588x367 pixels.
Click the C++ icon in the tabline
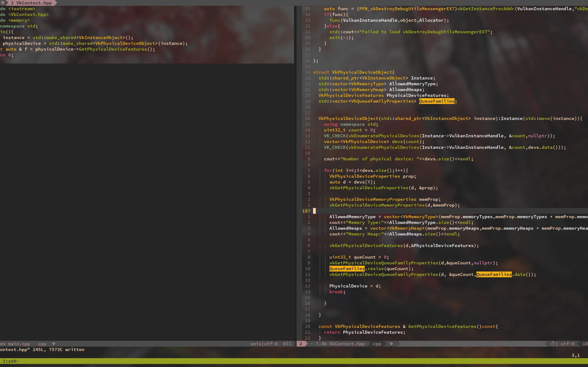pos(3,3)
